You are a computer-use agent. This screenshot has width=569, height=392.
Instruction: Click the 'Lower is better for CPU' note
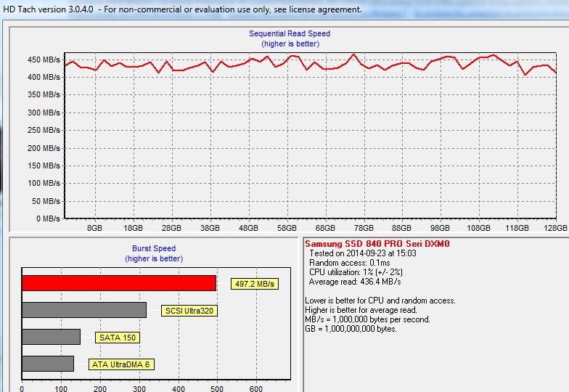[x=380, y=301]
